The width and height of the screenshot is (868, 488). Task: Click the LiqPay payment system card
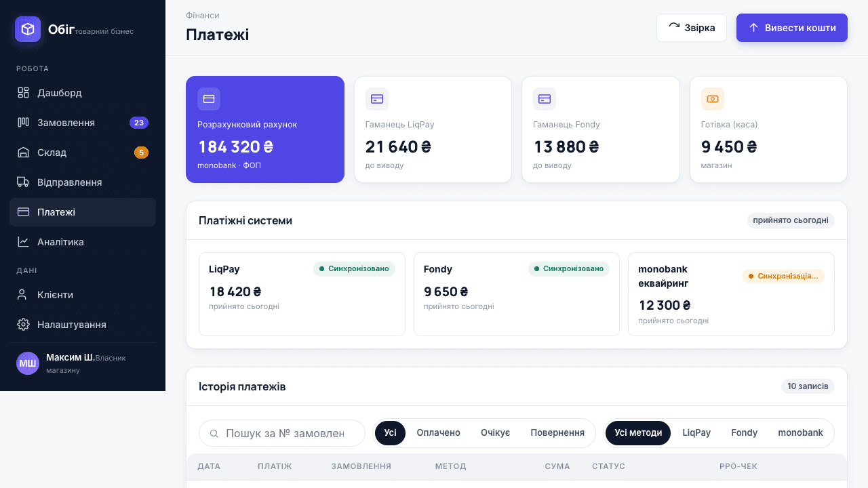click(302, 294)
